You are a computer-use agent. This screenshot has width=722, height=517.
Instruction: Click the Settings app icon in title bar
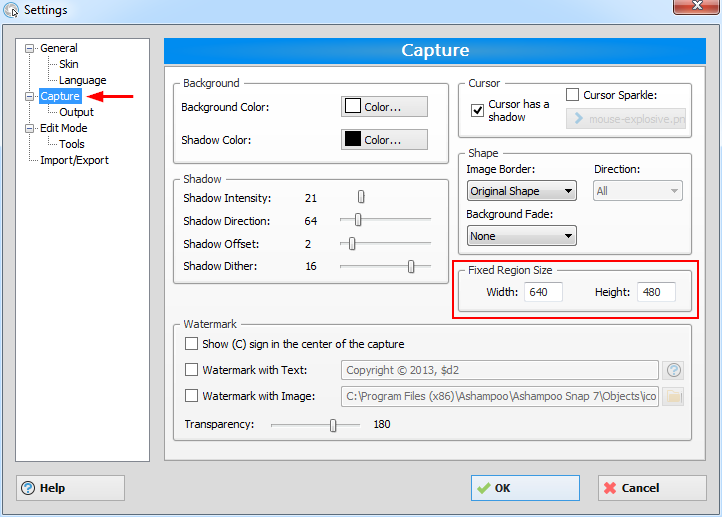(11, 10)
